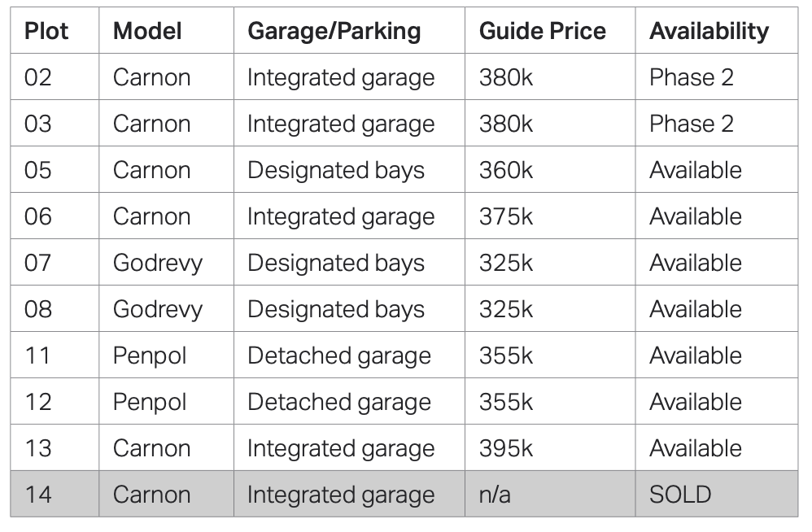Select plot 07 Godrevy model cell
The height and width of the screenshot is (532, 812).
point(158,263)
